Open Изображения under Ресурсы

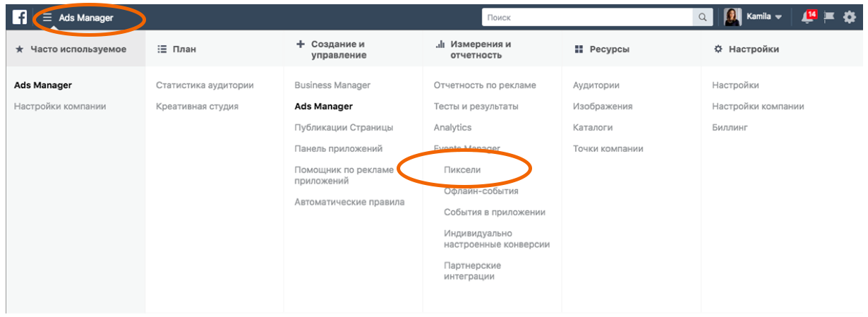[x=603, y=107]
